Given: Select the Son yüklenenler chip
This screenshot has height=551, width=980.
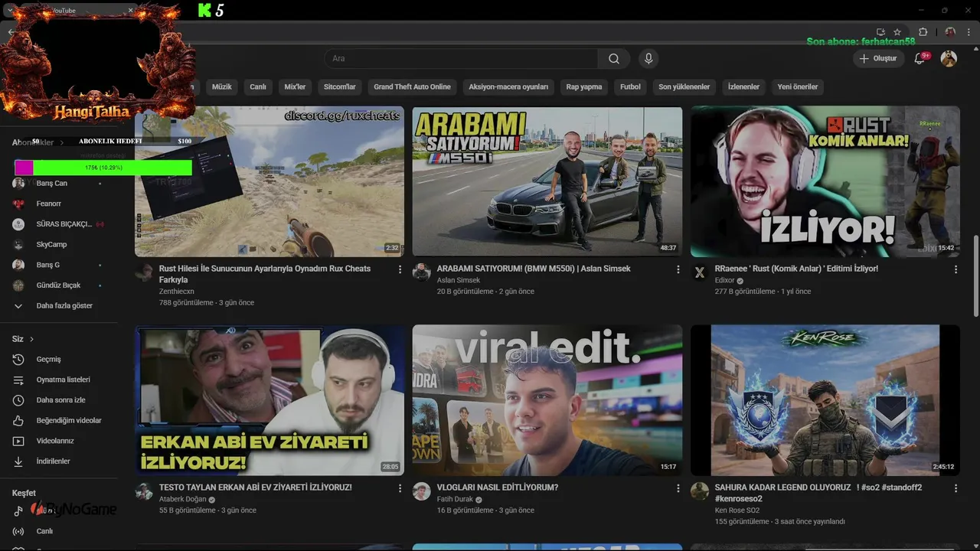Looking at the screenshot, I should click(684, 86).
